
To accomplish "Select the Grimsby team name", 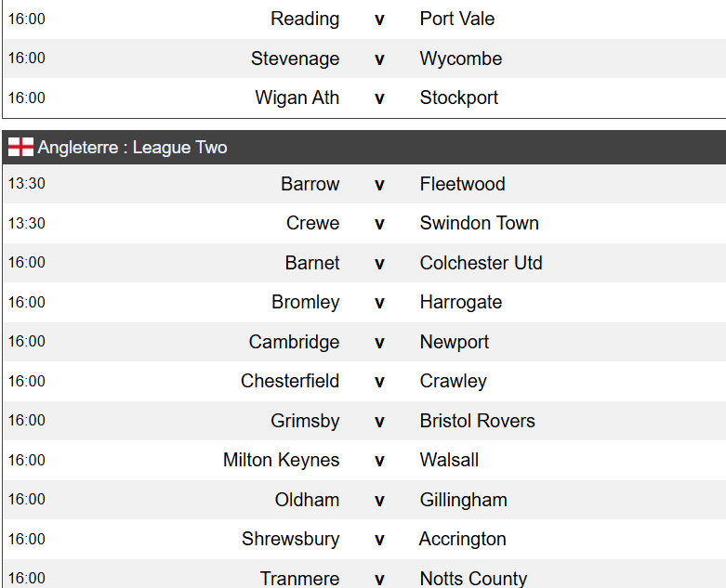I will [x=305, y=421].
